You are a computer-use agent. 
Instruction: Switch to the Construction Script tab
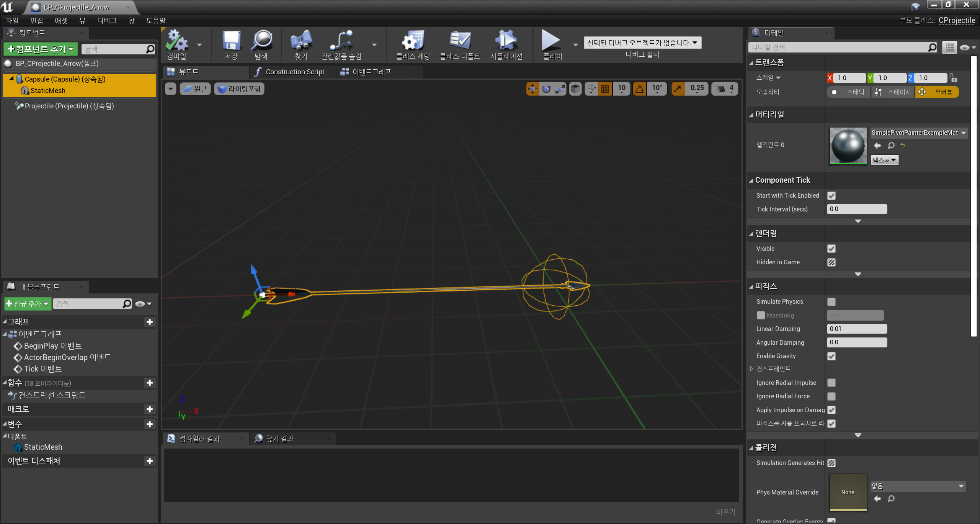pos(294,72)
